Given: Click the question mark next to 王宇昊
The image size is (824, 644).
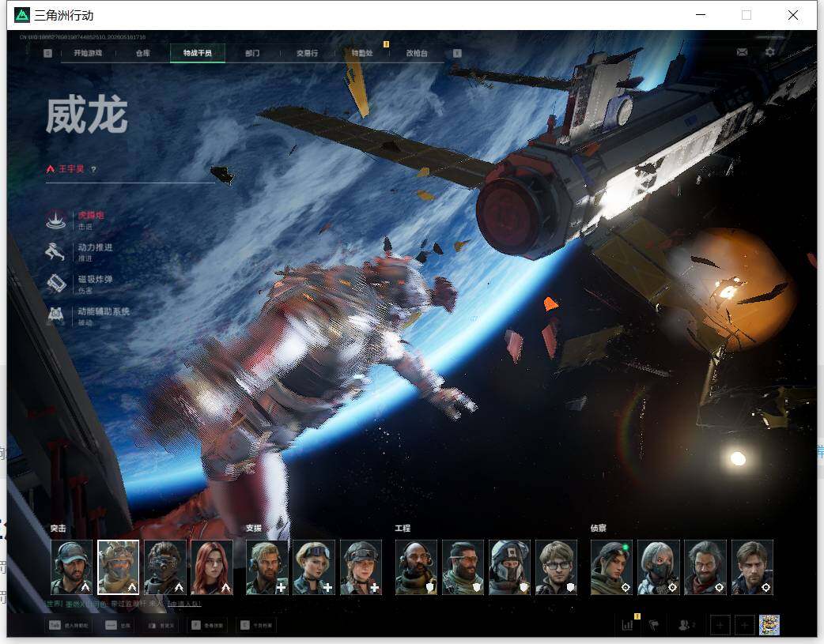Looking at the screenshot, I should tap(93, 169).
